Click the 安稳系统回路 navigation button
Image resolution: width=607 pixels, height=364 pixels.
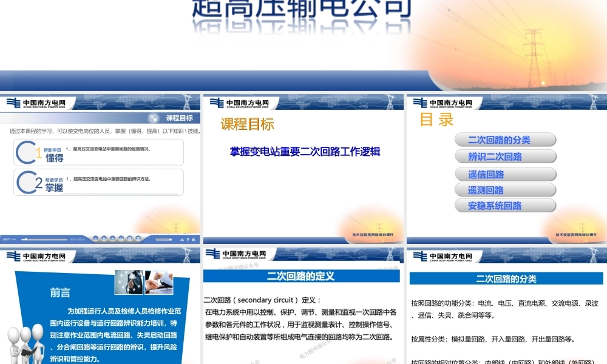[x=506, y=206]
